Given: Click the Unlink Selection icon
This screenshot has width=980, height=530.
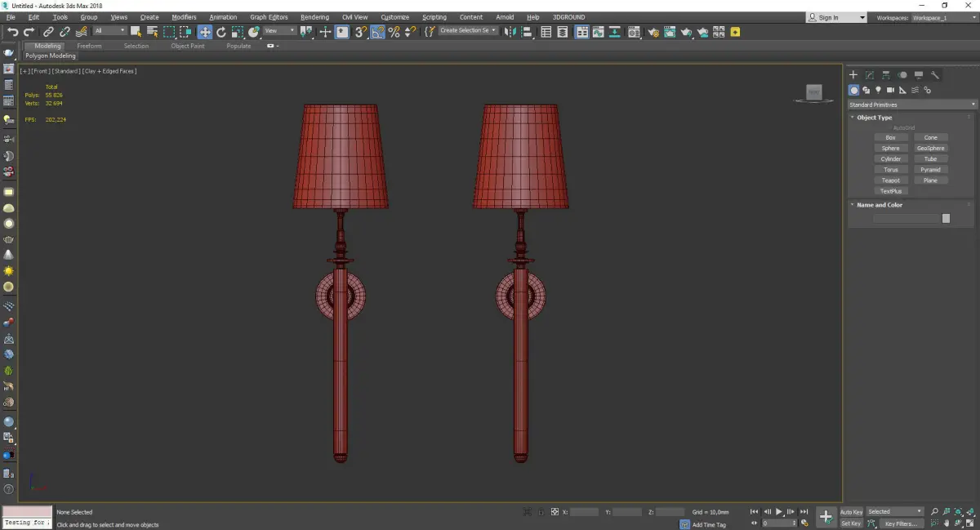Looking at the screenshot, I should click(x=65, y=32).
